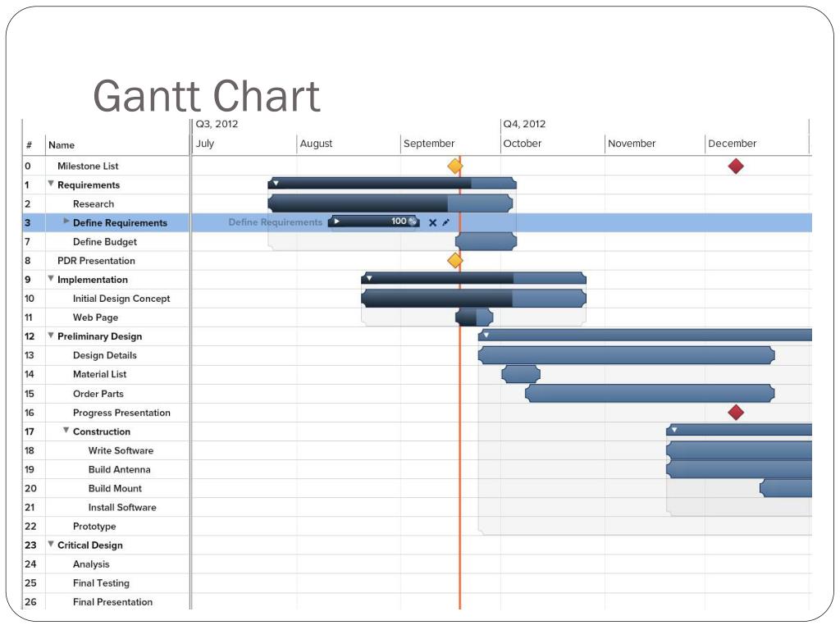The image size is (840, 630).
Task: Select the Final Presentation row name
Action: pyautogui.click(x=112, y=601)
